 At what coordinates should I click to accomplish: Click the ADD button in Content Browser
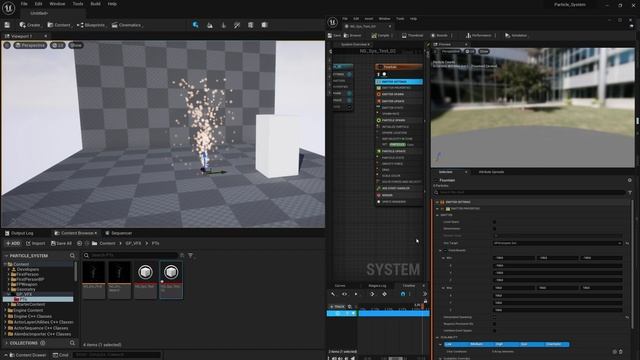[x=13, y=243]
